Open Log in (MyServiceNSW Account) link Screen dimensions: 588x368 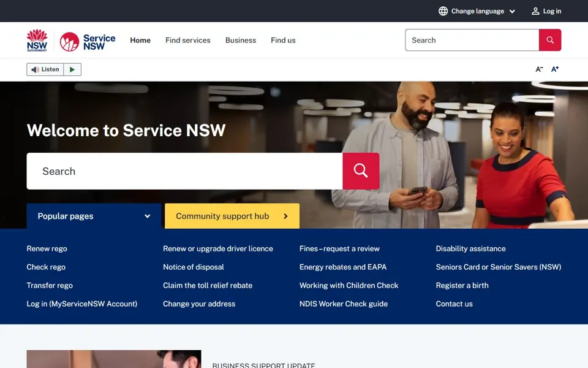point(81,304)
